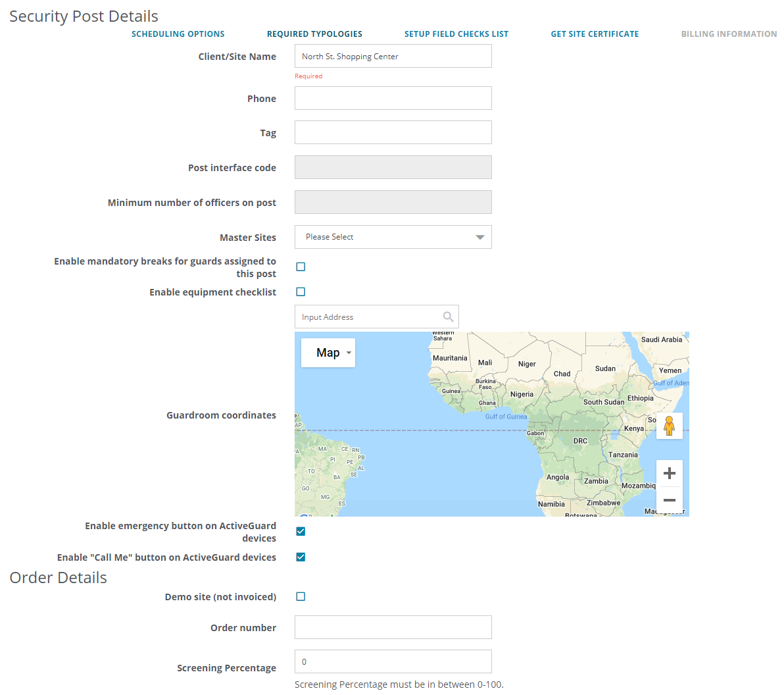Open the Map type selector dropdown
Screen dimensions: 784x695
click(x=328, y=353)
